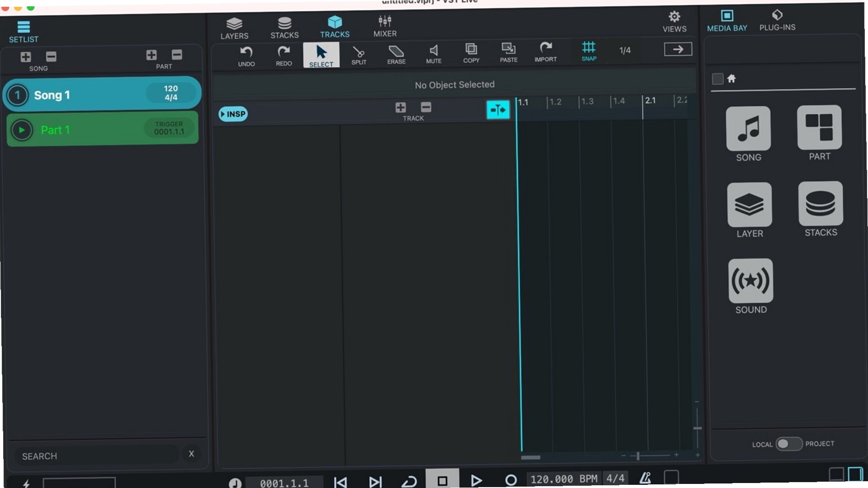Activate the Select arrow tool
Screen dimensions: 868x488
(321, 55)
